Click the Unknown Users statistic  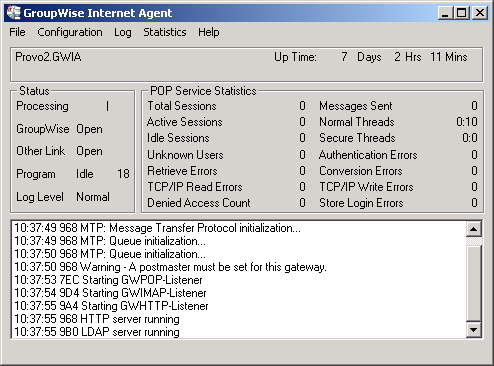tap(185, 155)
